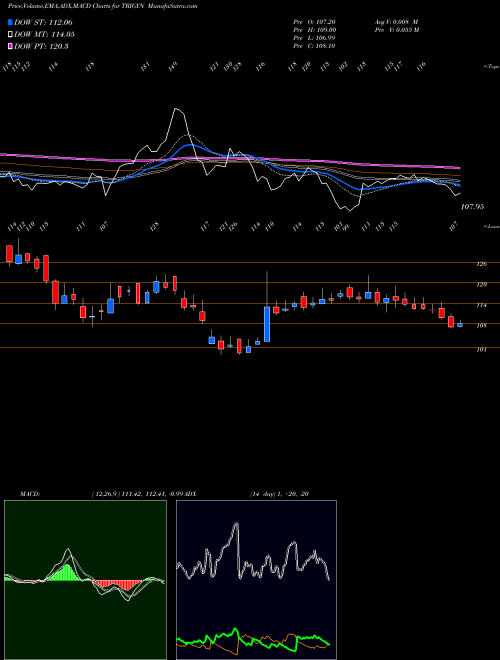Image resolution: width=500 pixels, height=660 pixels.
Task: Click the 'Avg V: 0.008 M' value
Action: pos(396,22)
